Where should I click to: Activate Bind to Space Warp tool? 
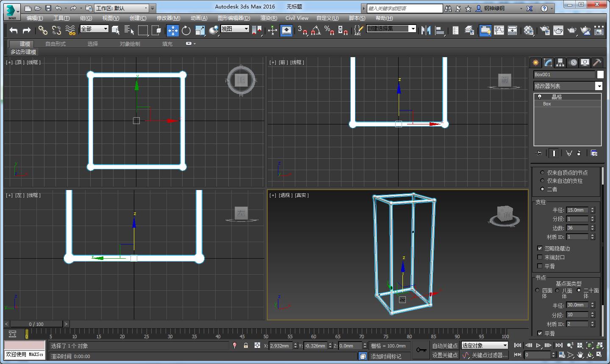70,30
